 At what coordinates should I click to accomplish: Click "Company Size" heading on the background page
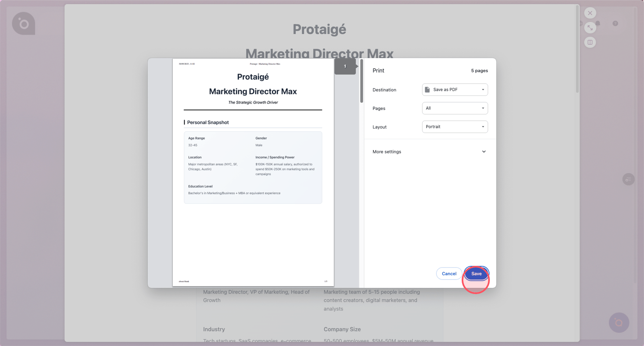342,329
